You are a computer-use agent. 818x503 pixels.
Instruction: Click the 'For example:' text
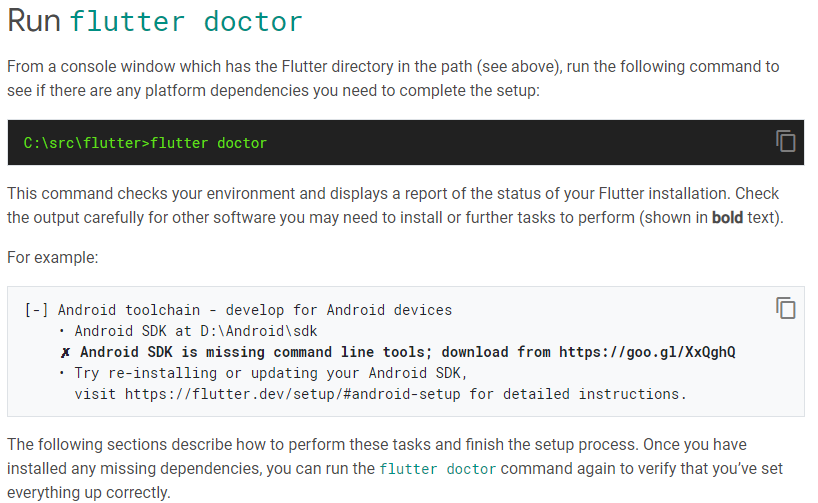click(53, 258)
